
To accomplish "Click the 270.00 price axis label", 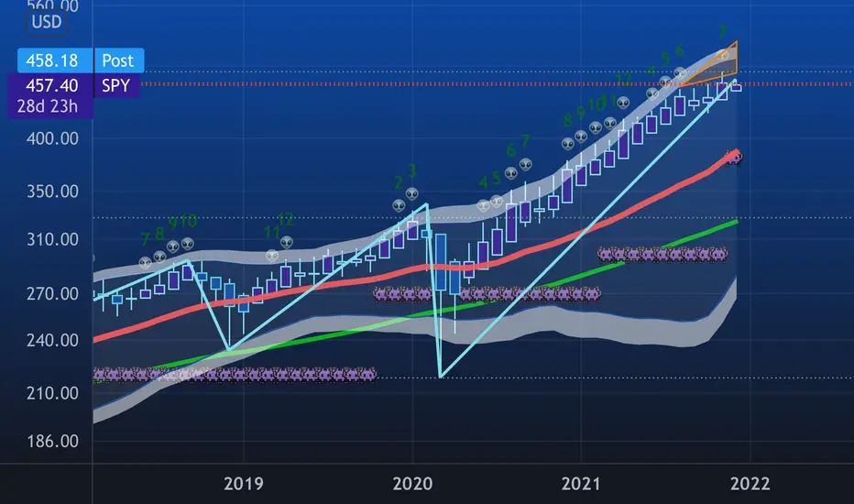I will point(52,293).
